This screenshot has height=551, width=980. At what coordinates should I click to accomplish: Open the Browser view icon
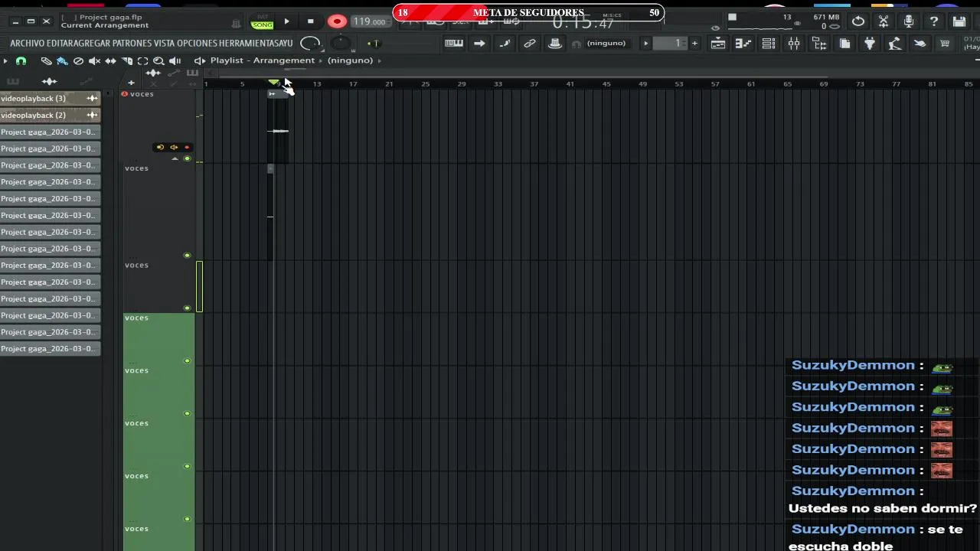coord(819,44)
